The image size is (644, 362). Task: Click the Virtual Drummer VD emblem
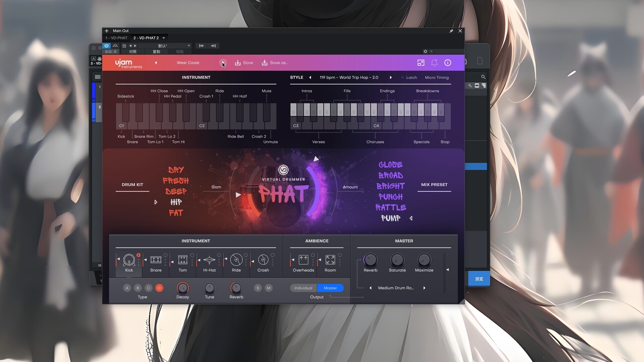click(x=283, y=170)
